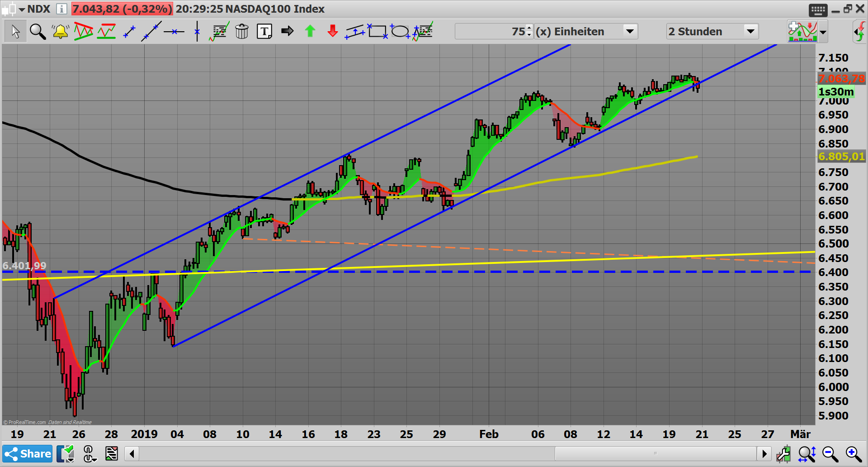Open the NDX instrument info icon
This screenshot has width=868, height=467.
click(61, 9)
